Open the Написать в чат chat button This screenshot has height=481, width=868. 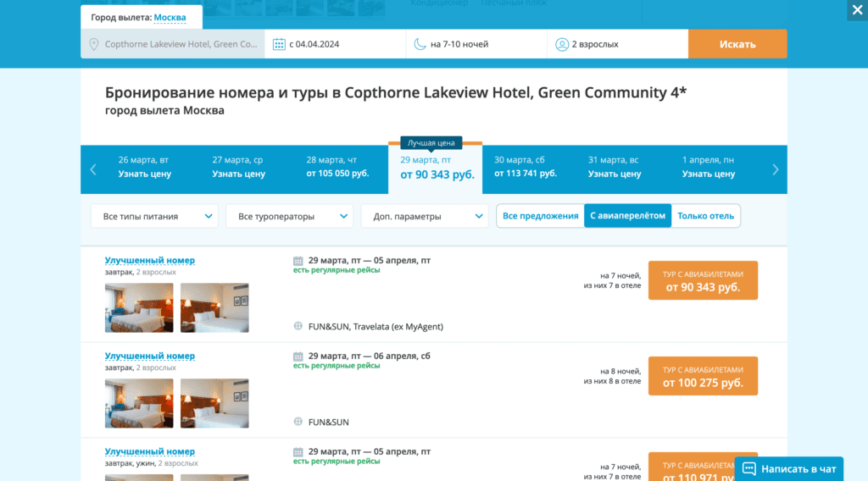point(789,469)
